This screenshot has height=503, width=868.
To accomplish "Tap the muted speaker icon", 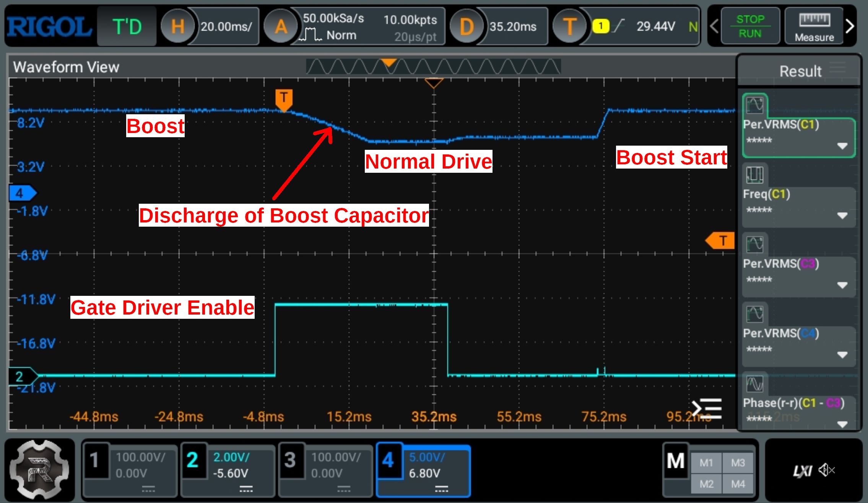I will click(x=826, y=470).
